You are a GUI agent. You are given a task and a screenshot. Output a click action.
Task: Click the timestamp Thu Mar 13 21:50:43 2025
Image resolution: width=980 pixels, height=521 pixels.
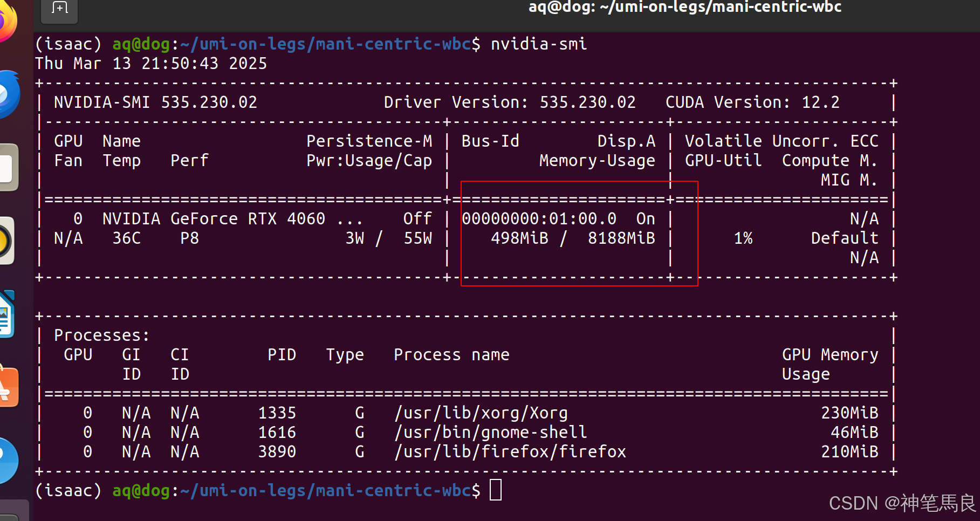151,64
